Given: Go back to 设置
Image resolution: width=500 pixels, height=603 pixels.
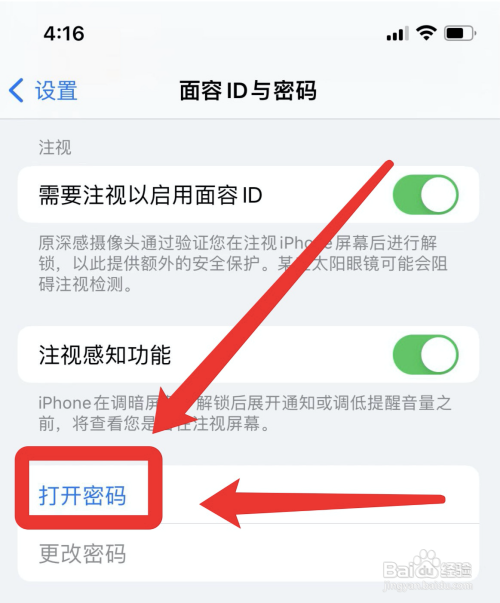Looking at the screenshot, I should (x=56, y=91).
